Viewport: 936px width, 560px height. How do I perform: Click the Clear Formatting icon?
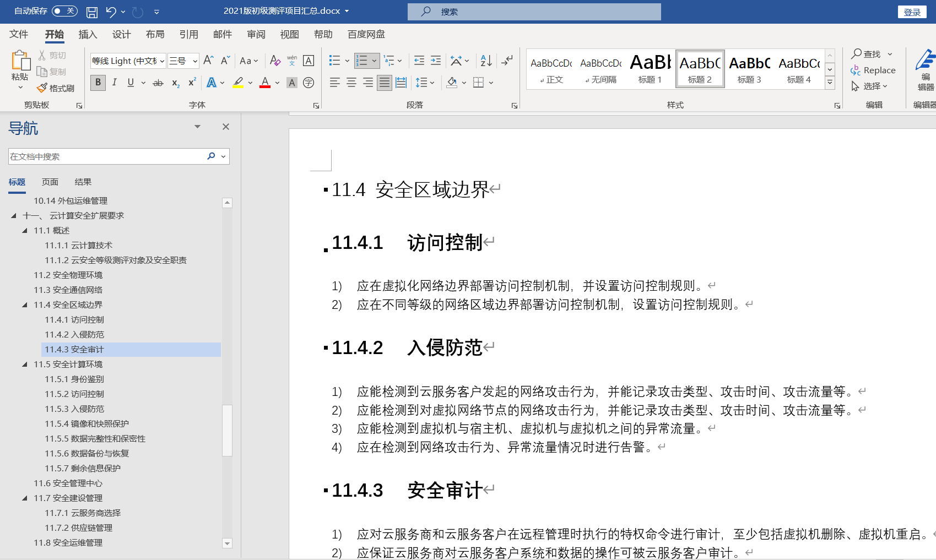275,60
